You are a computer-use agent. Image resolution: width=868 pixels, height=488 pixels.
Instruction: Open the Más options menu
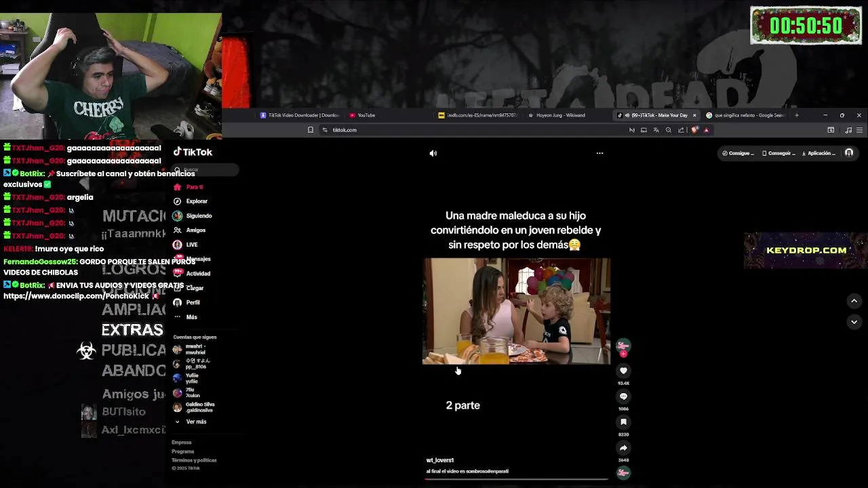[185, 317]
